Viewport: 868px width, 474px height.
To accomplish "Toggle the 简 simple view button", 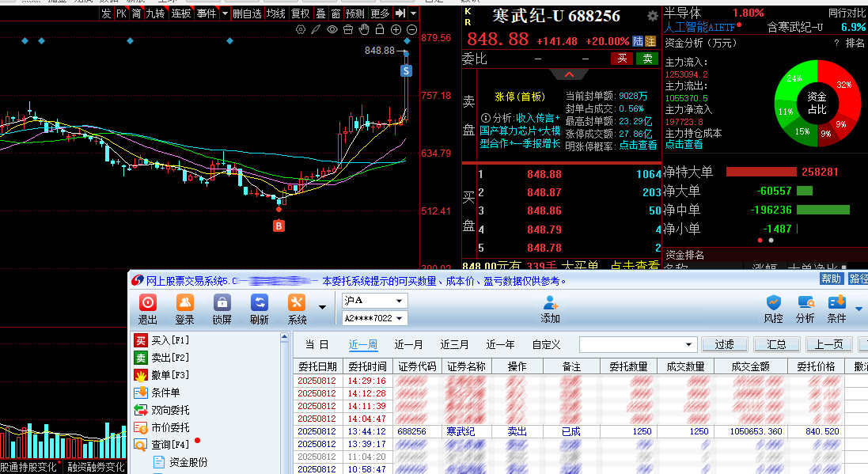I will 137,13.
